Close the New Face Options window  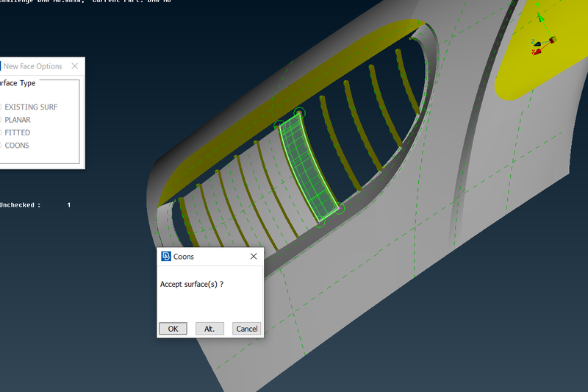[75, 66]
